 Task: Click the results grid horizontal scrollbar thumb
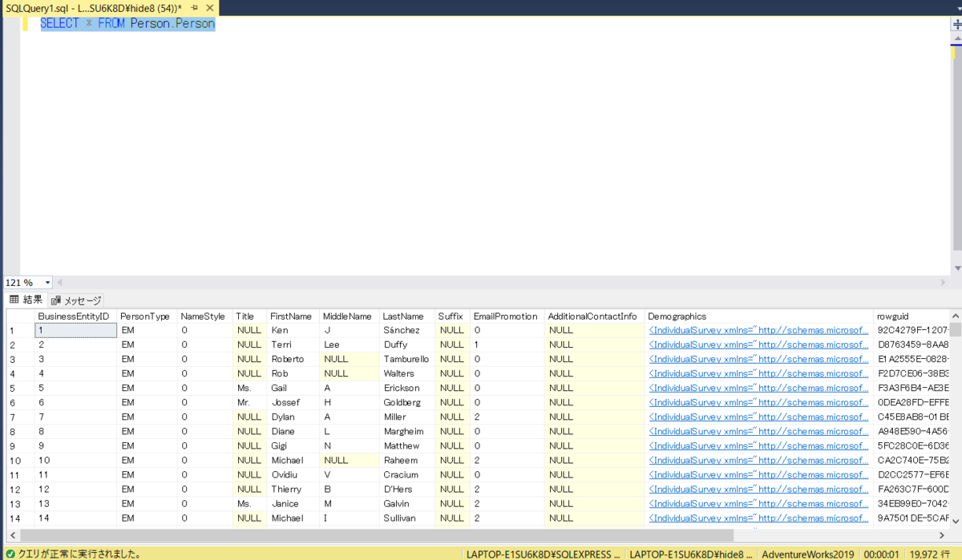(376, 535)
